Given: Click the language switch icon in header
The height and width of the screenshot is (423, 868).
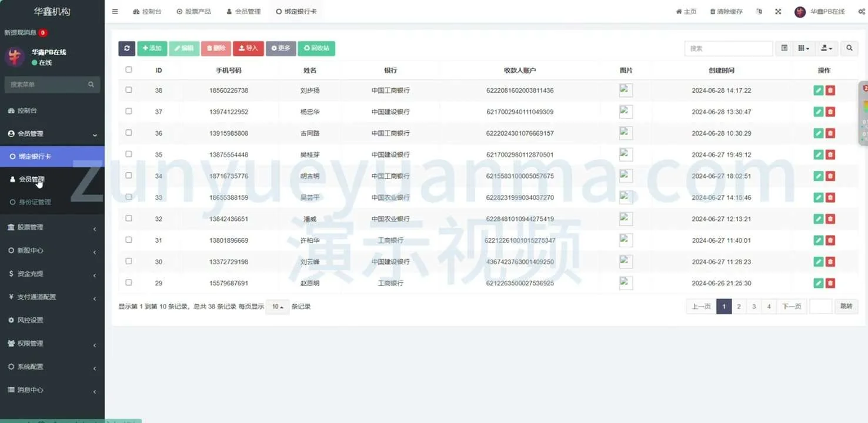Looking at the screenshot, I should coord(759,12).
